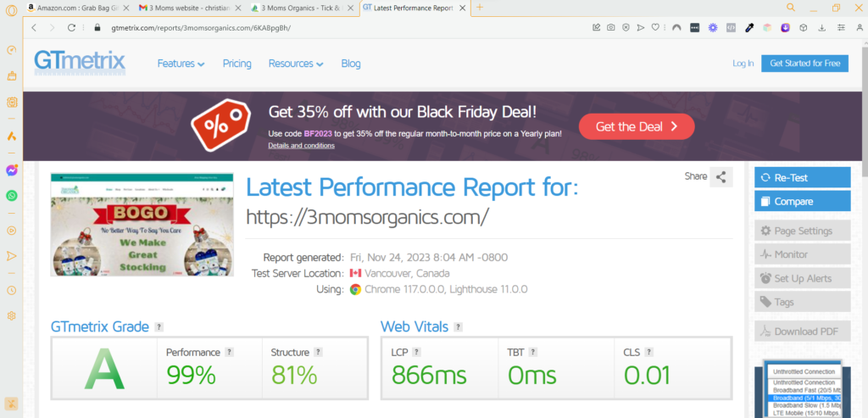
Task: Click the Re-Test button
Action: tap(802, 178)
